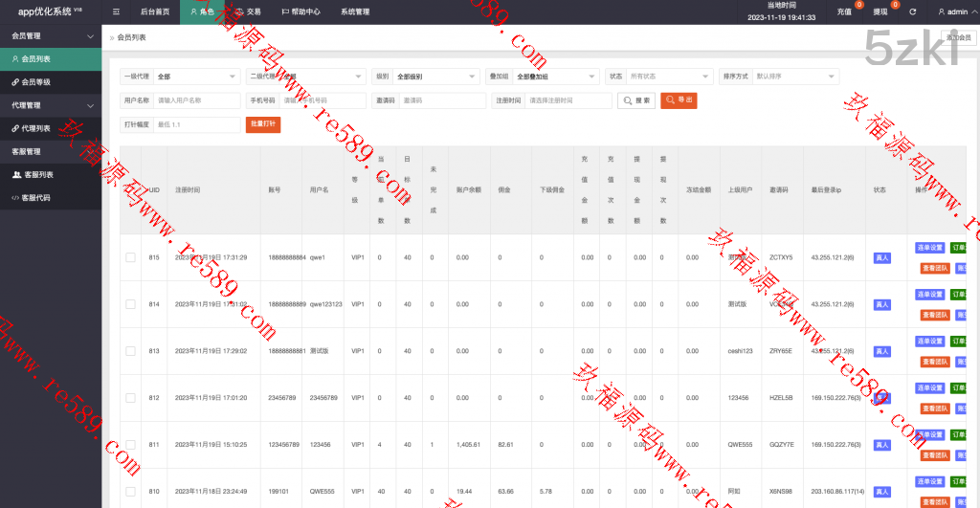Screen dimensions: 980x508
Task: Open the 系统管理 top menu
Action: tap(354, 12)
